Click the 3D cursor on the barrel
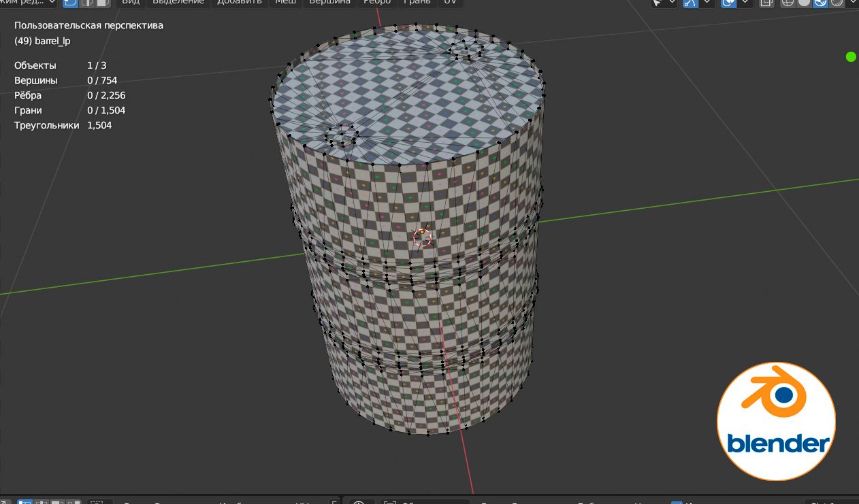Screen dimensions: 859x504 (x=422, y=237)
